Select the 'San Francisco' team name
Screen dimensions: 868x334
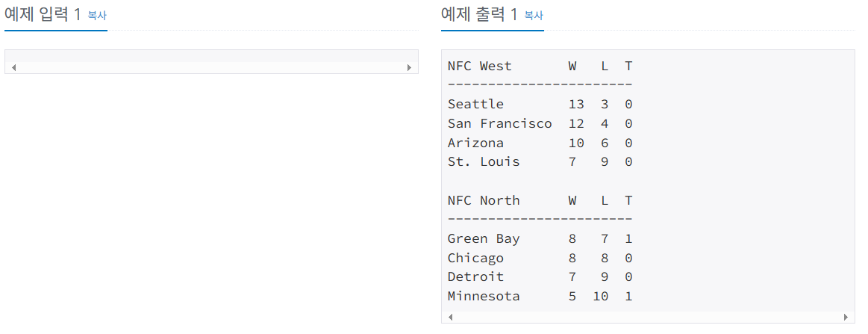(500, 123)
